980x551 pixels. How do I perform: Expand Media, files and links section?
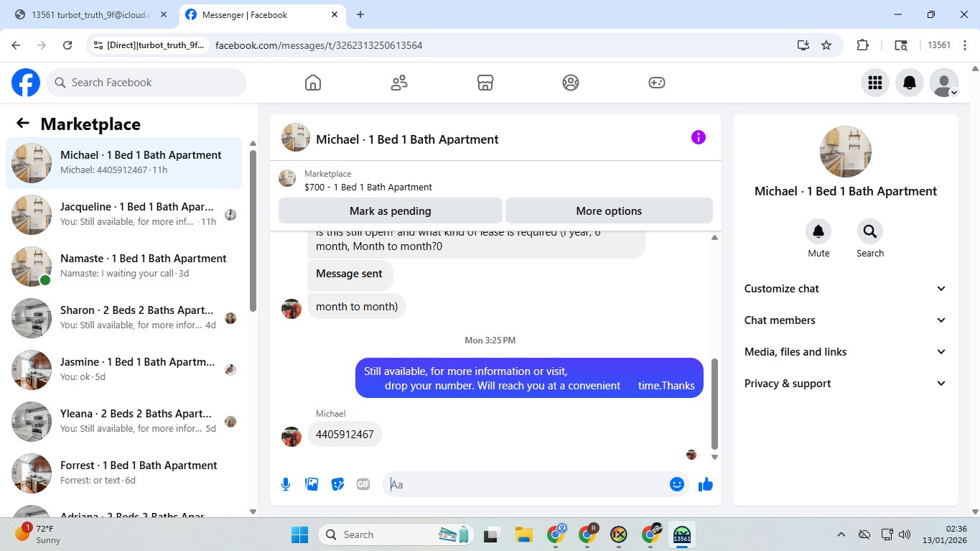[x=845, y=352]
